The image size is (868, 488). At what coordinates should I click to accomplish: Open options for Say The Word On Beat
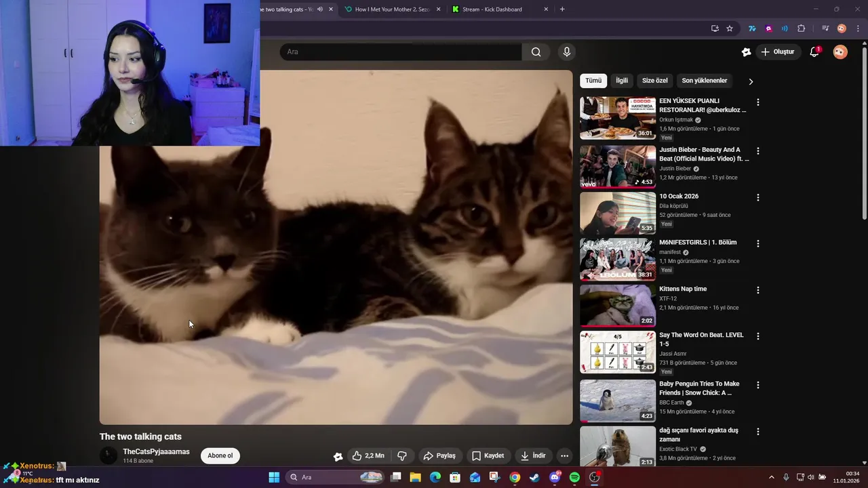(758, 336)
